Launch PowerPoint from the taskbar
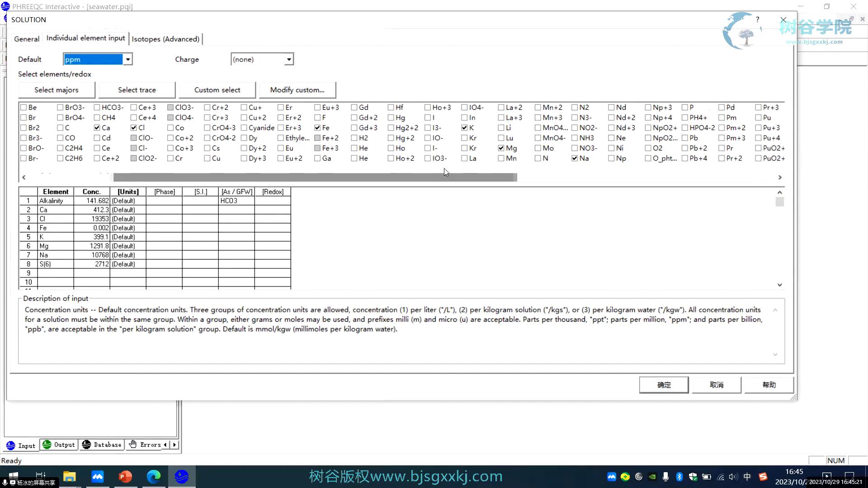The width and height of the screenshot is (868, 488). [x=125, y=477]
